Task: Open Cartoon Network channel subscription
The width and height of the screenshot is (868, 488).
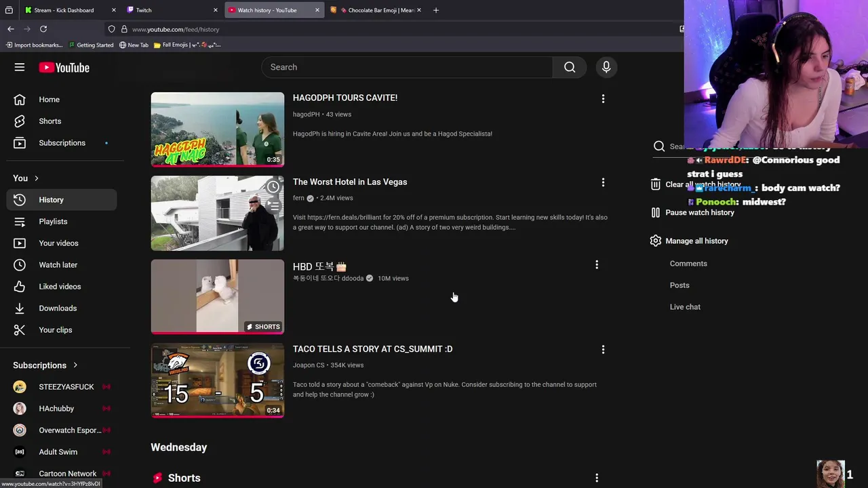Action: point(62,474)
